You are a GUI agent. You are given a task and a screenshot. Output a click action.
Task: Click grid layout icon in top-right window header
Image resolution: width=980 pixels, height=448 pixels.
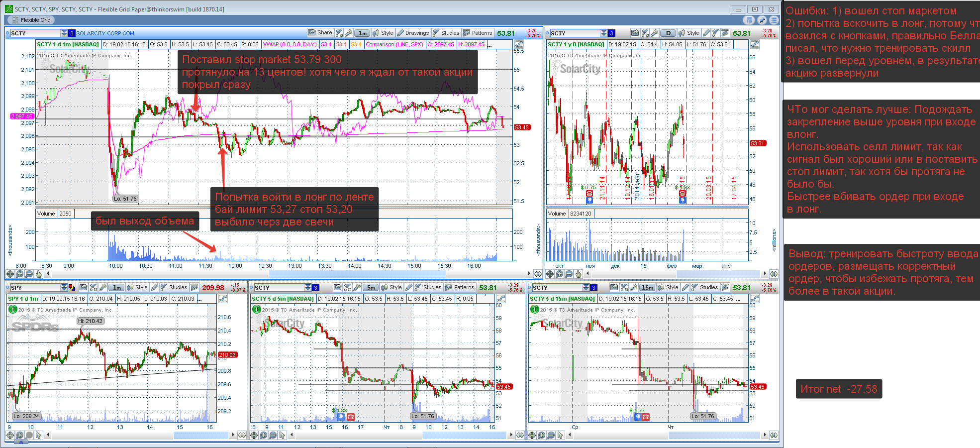click(749, 20)
